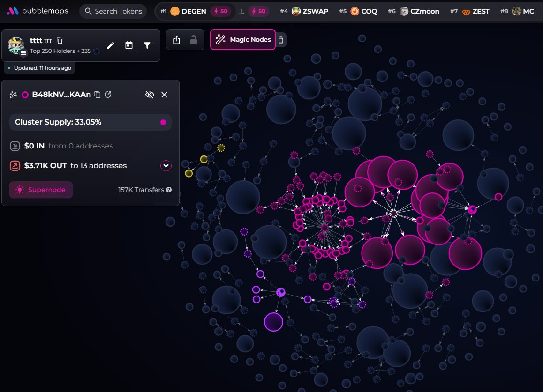Close the B48kNV address panel
This screenshot has height=392, width=543.
(x=165, y=95)
